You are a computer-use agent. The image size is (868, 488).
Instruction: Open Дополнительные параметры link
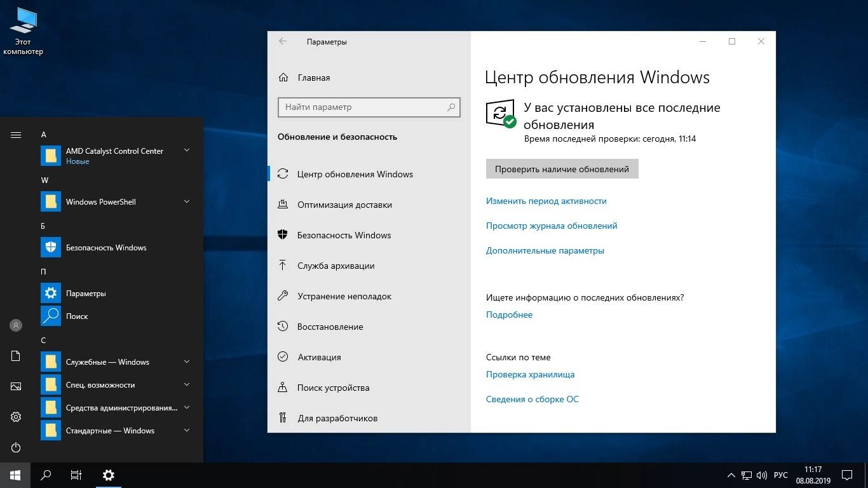pos(545,250)
